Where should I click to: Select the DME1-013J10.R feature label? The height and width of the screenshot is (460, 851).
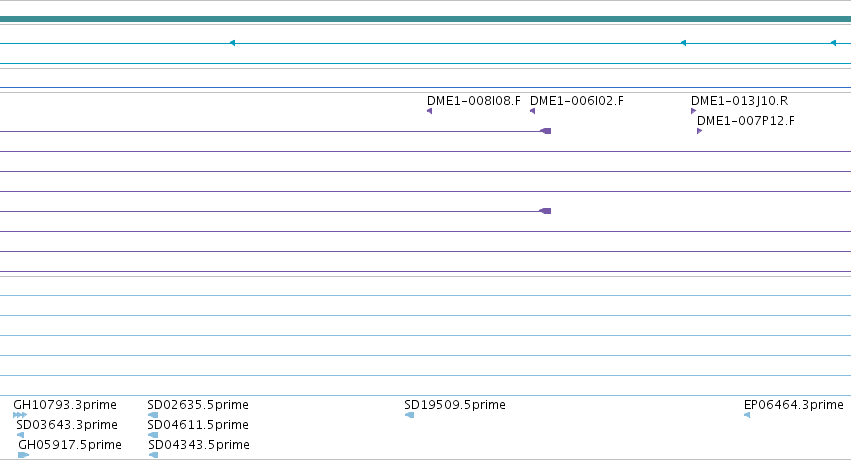tap(739, 101)
